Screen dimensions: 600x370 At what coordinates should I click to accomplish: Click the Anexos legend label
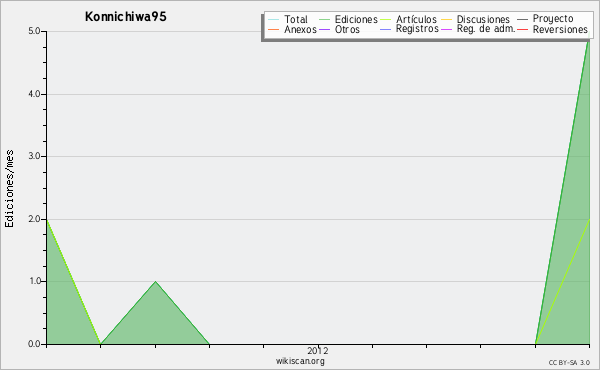point(300,29)
